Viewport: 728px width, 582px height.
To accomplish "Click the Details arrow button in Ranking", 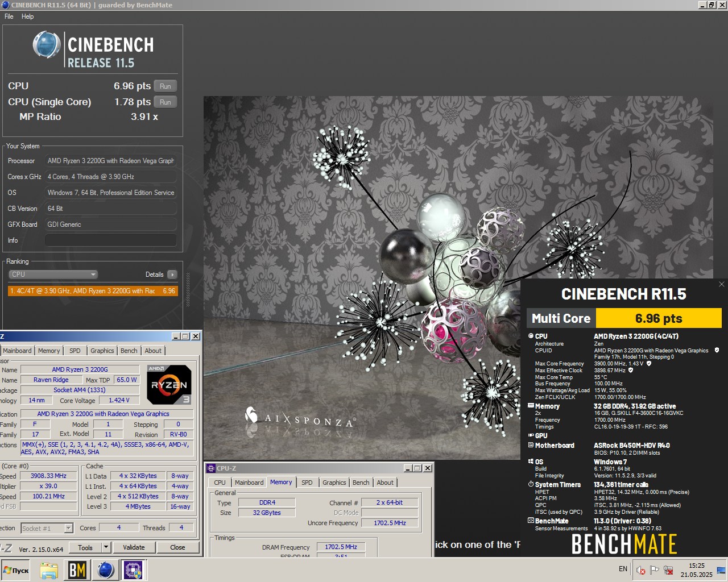I will pos(172,275).
